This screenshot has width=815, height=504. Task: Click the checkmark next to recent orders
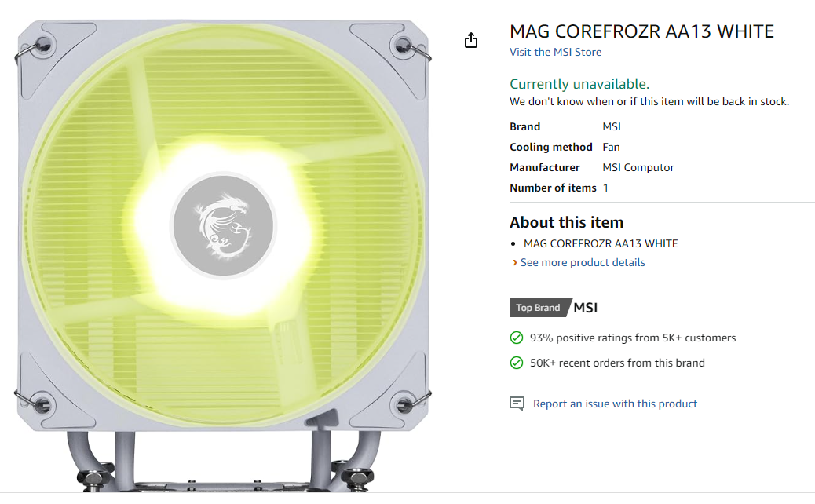(x=517, y=363)
